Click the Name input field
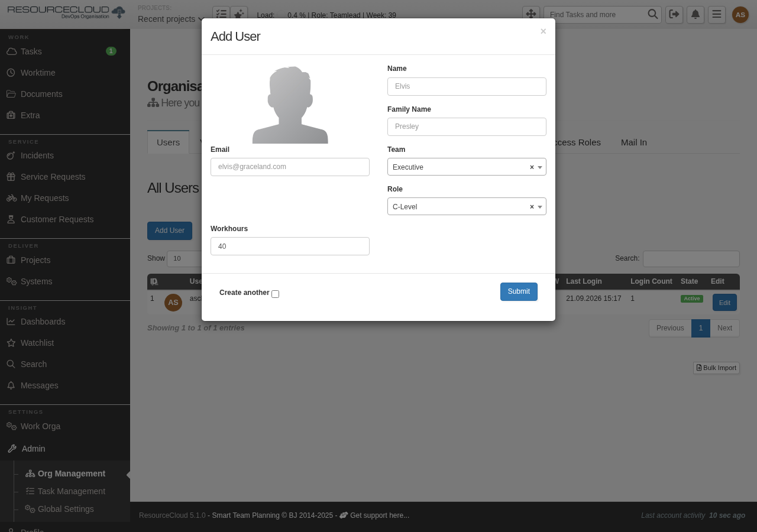This screenshot has height=532, width=757. point(467,86)
